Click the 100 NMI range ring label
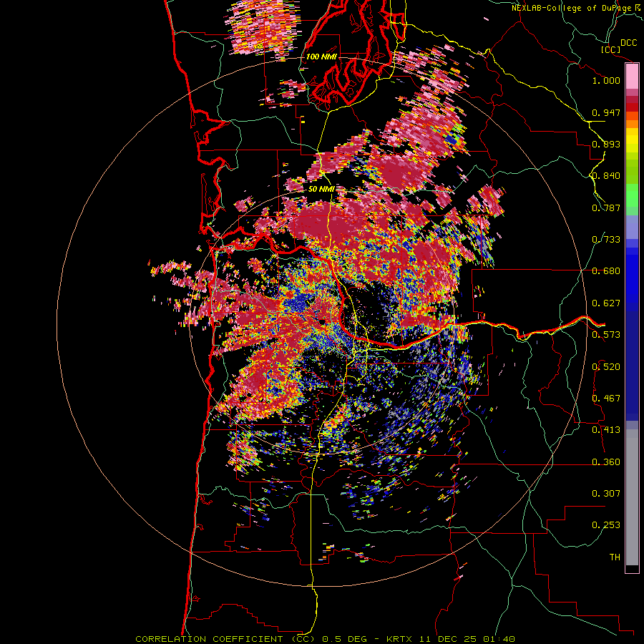 coord(321,57)
